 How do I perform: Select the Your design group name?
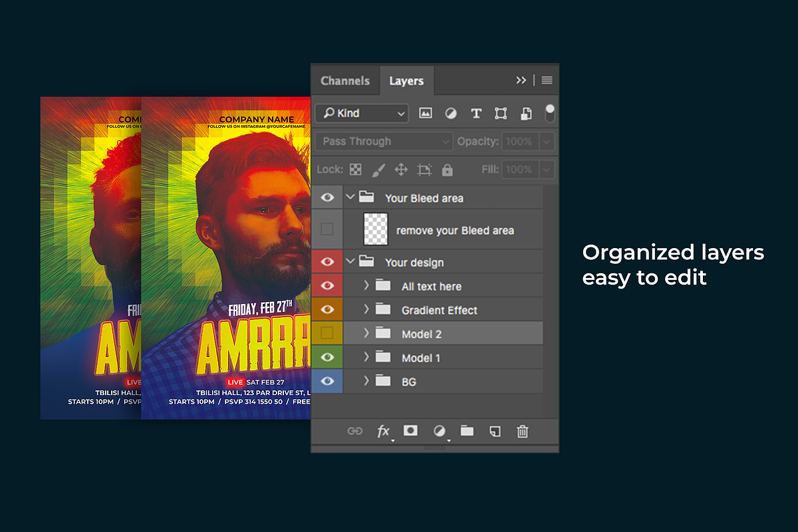(414, 263)
